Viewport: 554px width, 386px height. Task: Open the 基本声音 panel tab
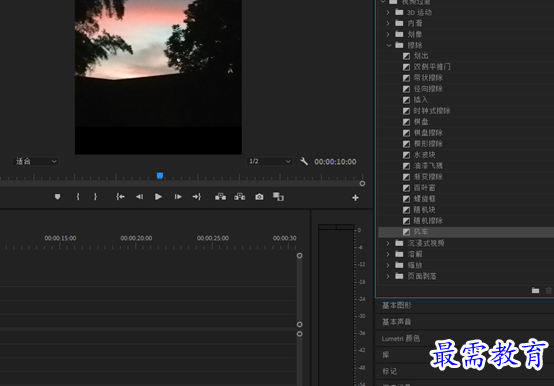coord(397,322)
